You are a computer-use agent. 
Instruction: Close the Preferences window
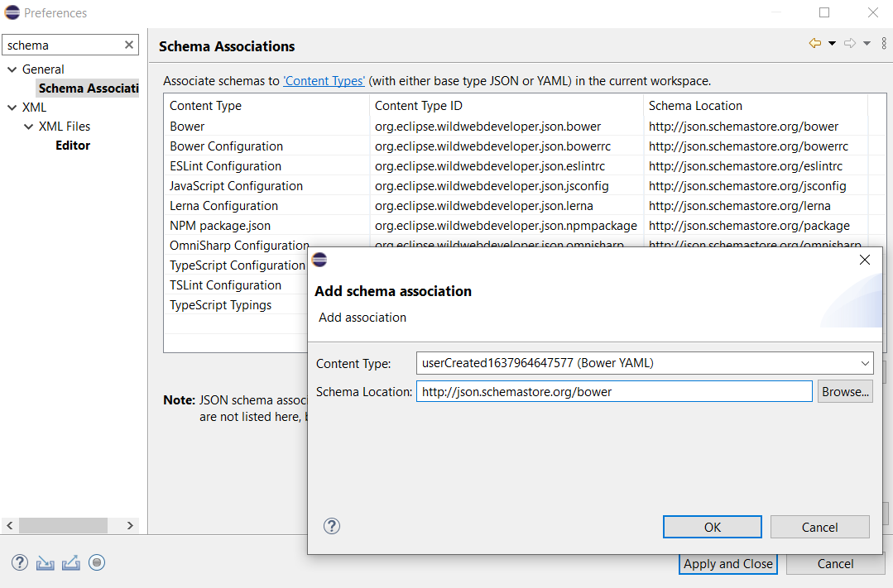coord(872,12)
